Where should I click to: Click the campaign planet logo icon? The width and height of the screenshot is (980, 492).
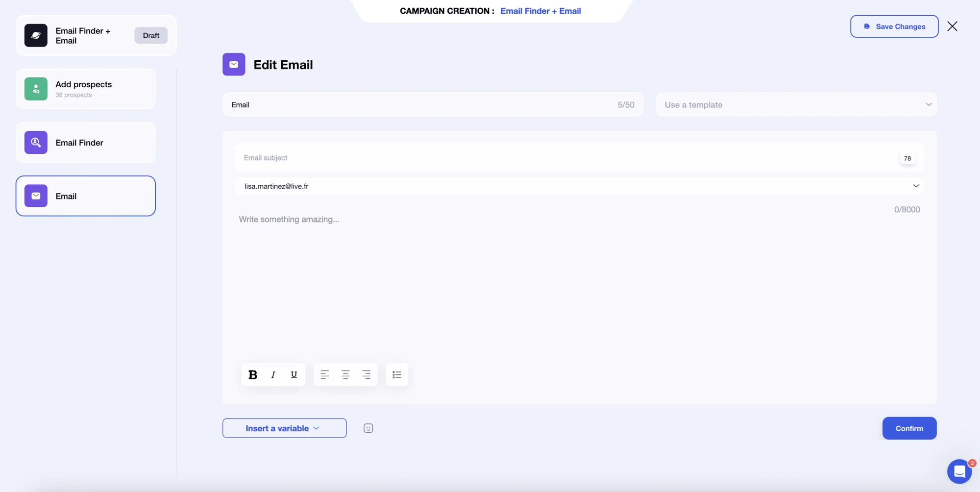36,35
